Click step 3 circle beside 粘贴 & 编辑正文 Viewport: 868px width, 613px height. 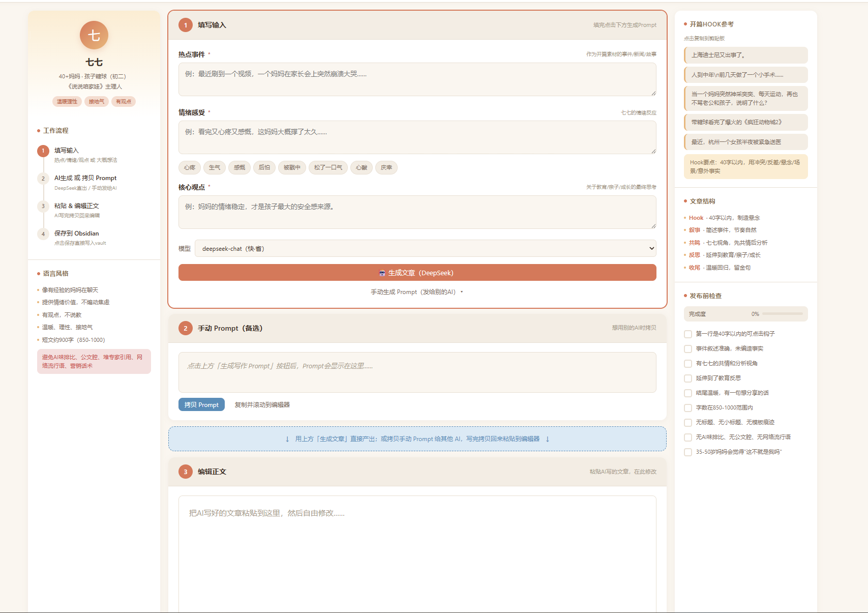coord(43,206)
